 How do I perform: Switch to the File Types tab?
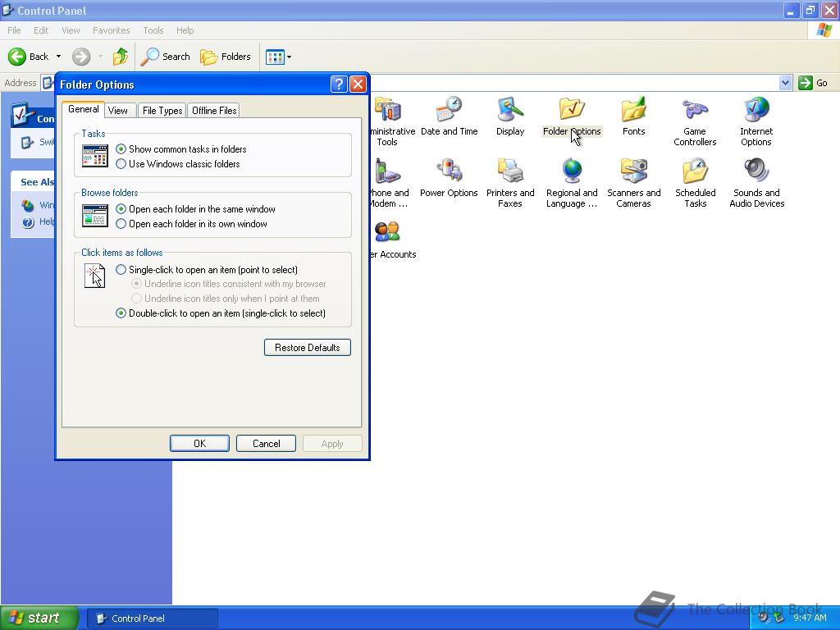(x=162, y=111)
